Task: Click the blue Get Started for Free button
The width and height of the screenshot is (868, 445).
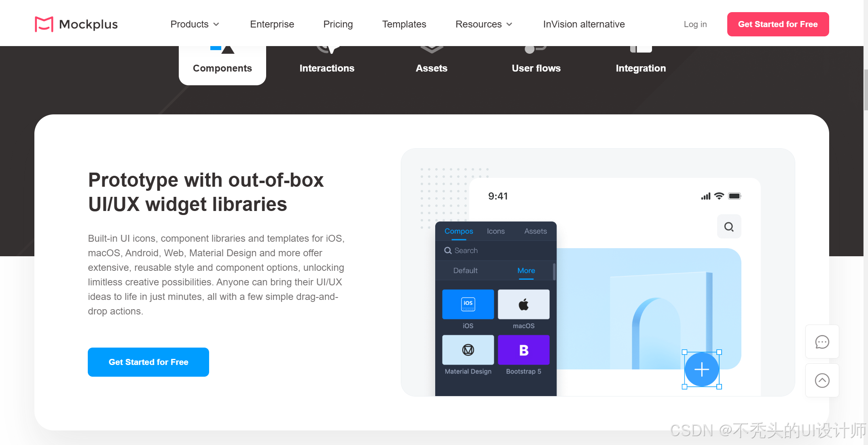Action: click(x=148, y=362)
